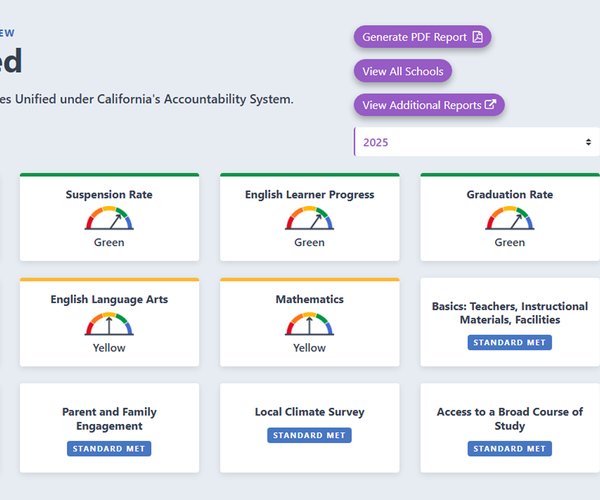Click the Green label under Graduation Rate
This screenshot has height=500, width=600.
tap(510, 243)
